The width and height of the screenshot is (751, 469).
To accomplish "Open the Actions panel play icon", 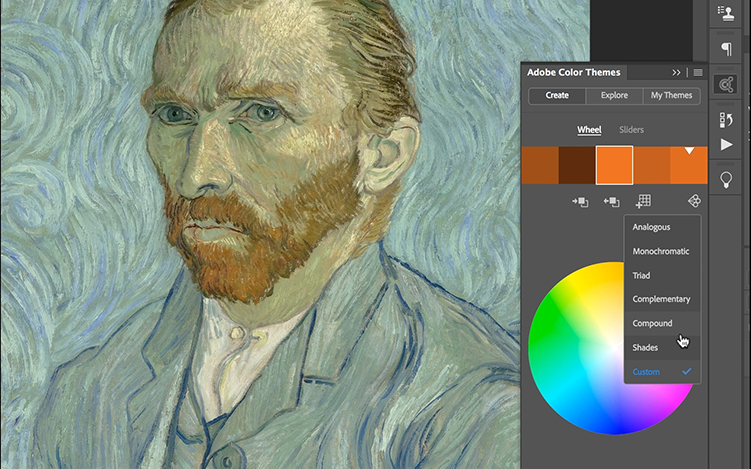I will pos(727,145).
